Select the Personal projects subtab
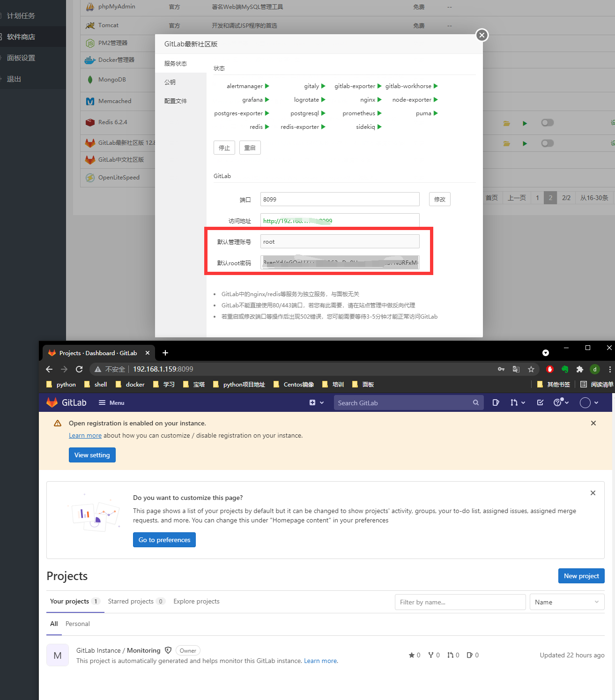615x700 pixels. pos(78,624)
